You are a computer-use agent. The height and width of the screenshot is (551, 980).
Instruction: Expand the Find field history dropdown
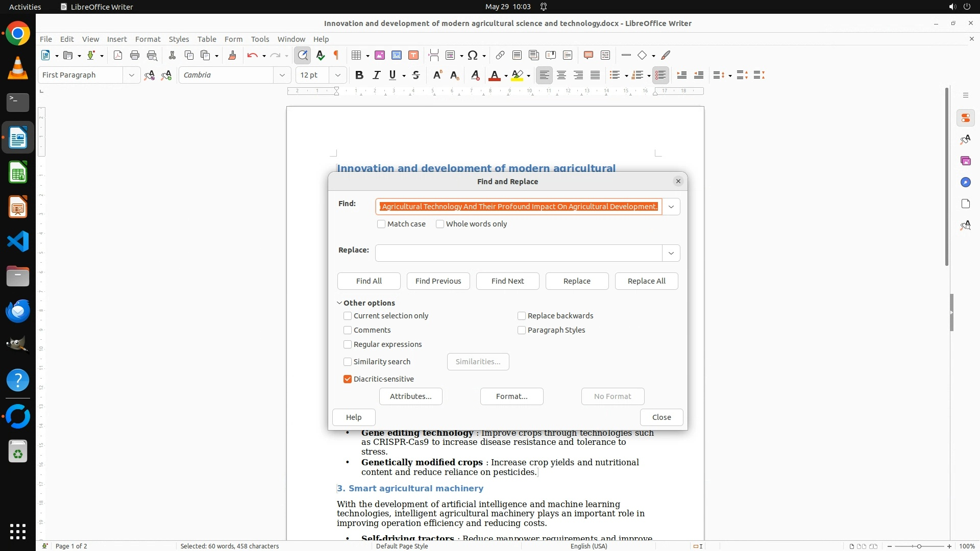[671, 207]
